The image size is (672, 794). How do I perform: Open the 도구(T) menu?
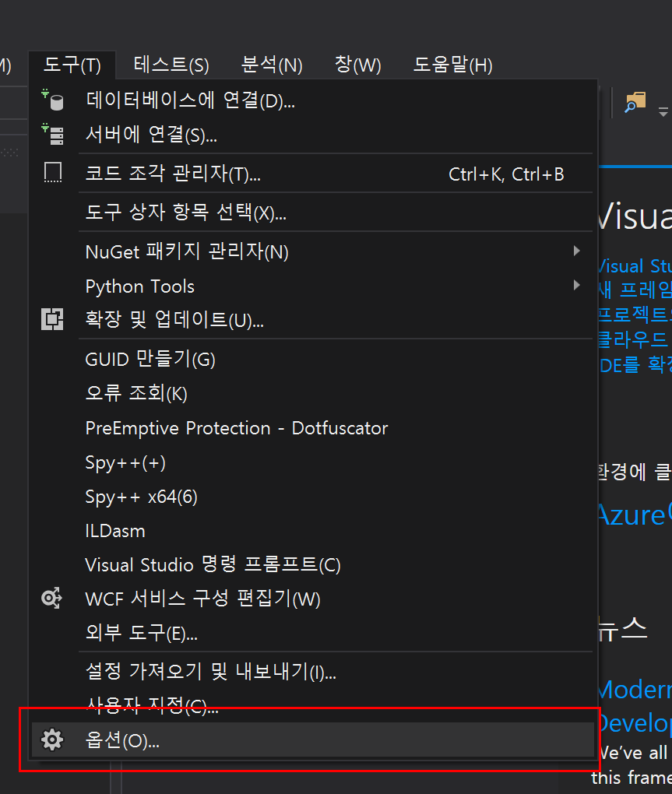point(72,65)
